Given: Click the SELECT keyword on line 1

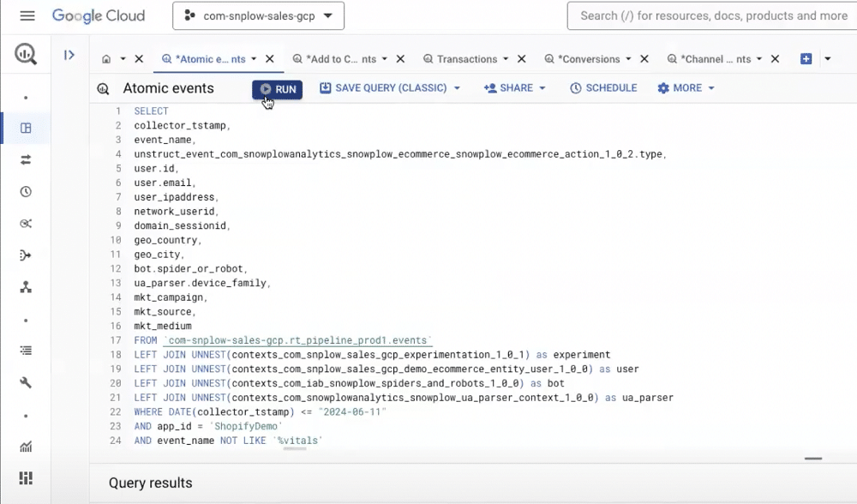Looking at the screenshot, I should (x=152, y=111).
